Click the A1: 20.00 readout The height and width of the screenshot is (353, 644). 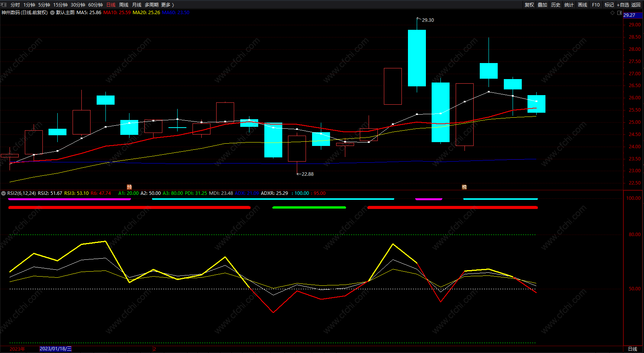click(129, 193)
